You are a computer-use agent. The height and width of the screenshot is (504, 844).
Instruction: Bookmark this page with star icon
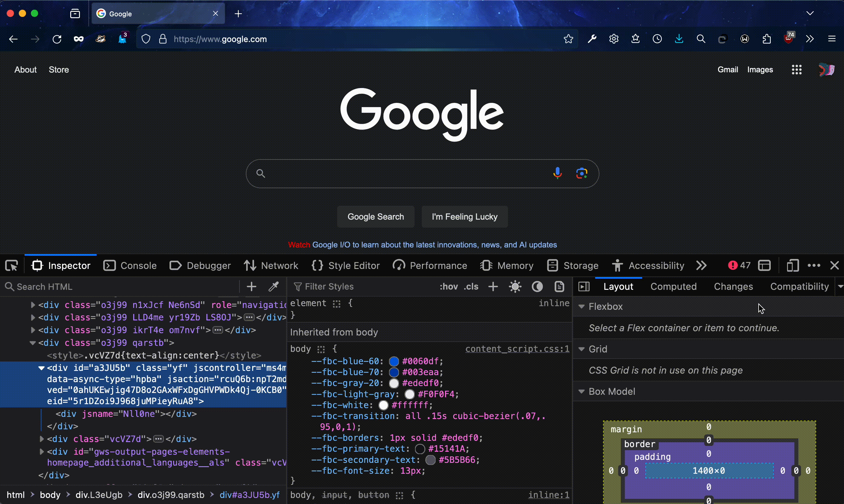(x=569, y=39)
